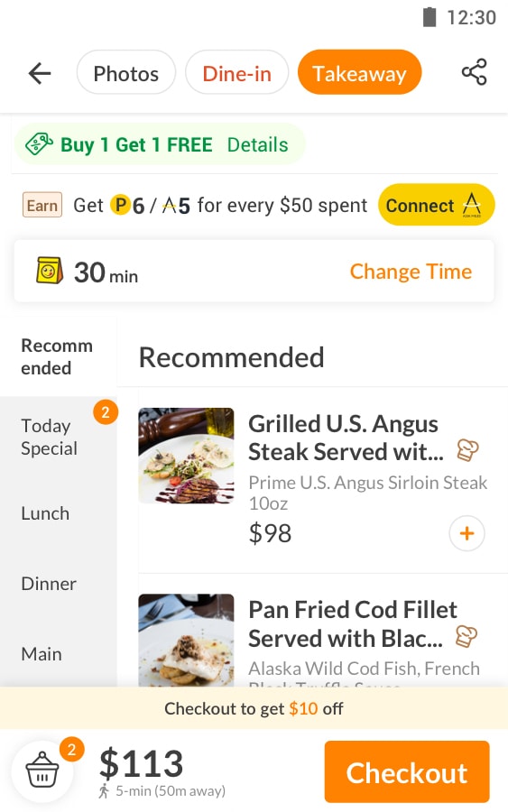The height and width of the screenshot is (812, 508).
Task: Go back using the arrow icon
Action: click(40, 73)
